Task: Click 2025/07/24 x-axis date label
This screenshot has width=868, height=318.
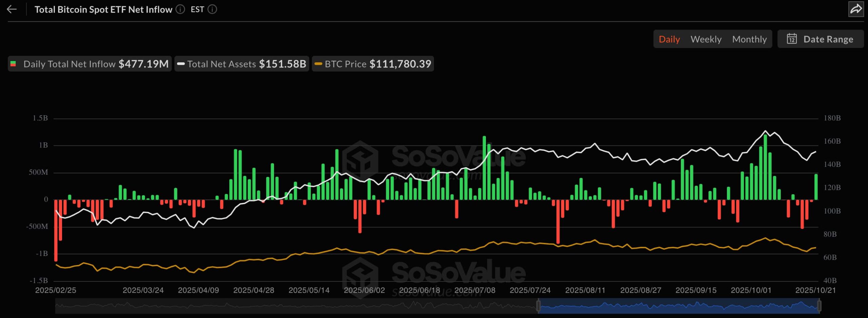Action: [530, 290]
